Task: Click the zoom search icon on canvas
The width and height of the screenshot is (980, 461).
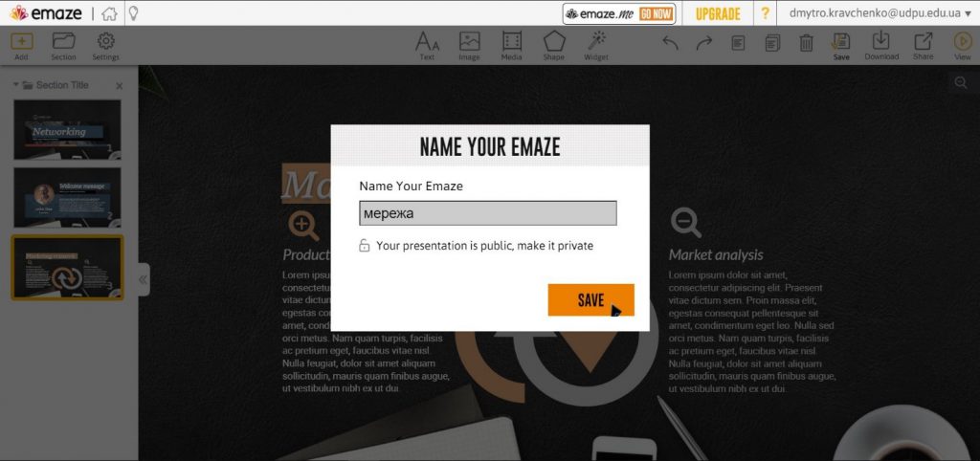Action: (x=961, y=82)
